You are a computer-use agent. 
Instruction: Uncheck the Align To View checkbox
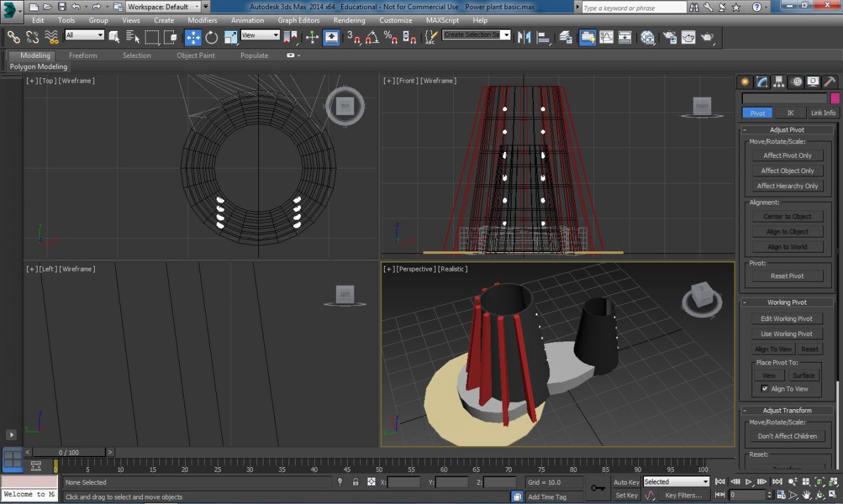[x=765, y=389]
